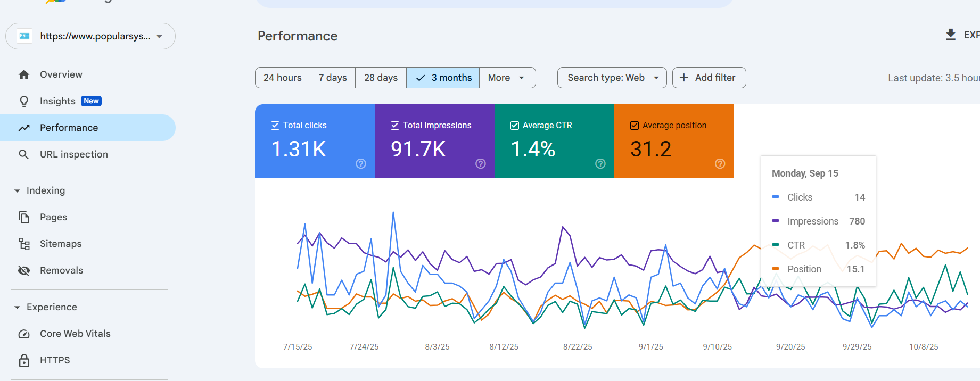The height and width of the screenshot is (381, 980).
Task: Toggle the Total impressions checkbox
Action: tap(395, 126)
